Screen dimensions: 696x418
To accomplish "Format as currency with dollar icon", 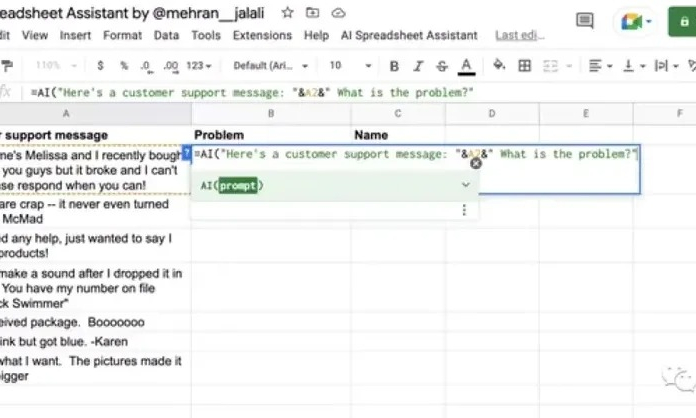I will 100,66.
